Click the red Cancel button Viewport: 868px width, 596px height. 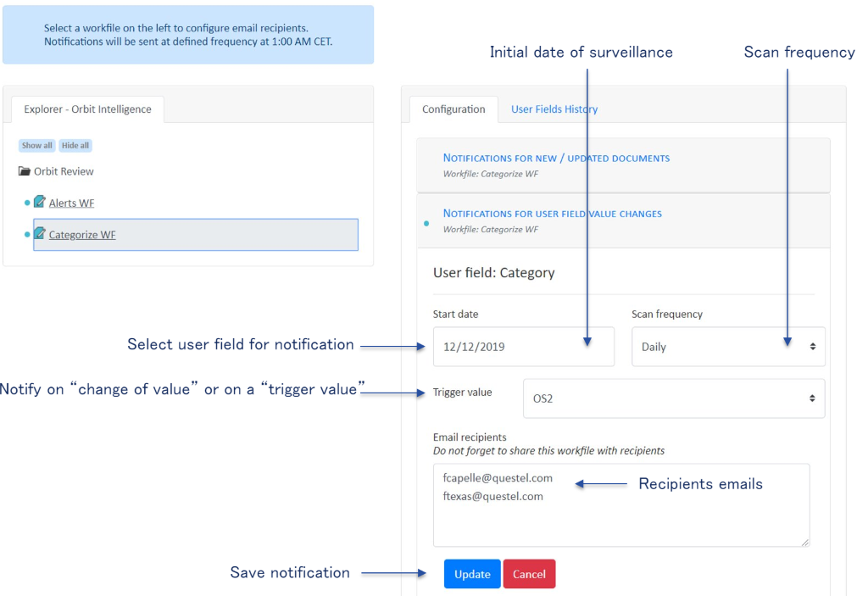pos(529,574)
